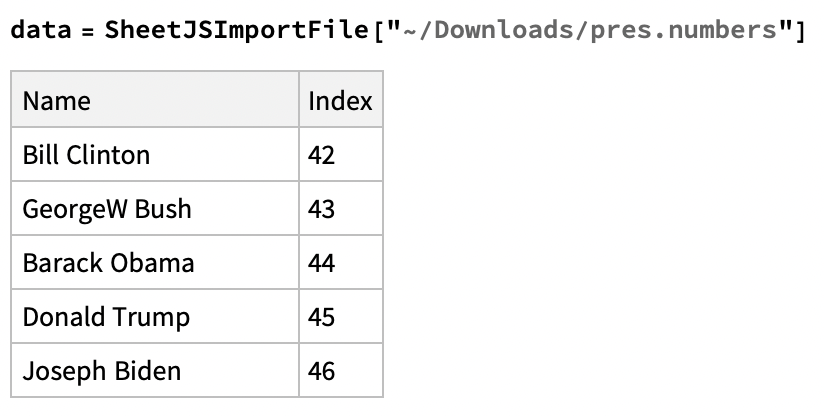Select the Donald Trump cell
824x416 pixels.
[106, 317]
